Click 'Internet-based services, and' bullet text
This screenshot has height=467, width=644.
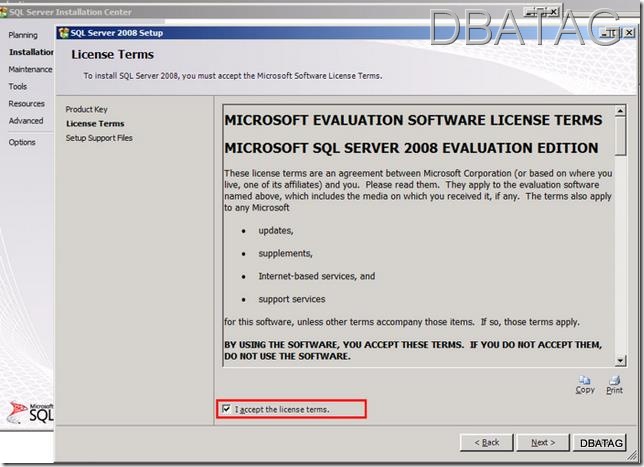[x=317, y=276]
